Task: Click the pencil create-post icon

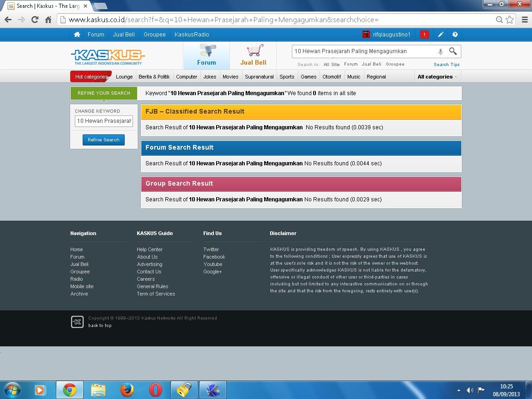Action: pyautogui.click(x=441, y=34)
